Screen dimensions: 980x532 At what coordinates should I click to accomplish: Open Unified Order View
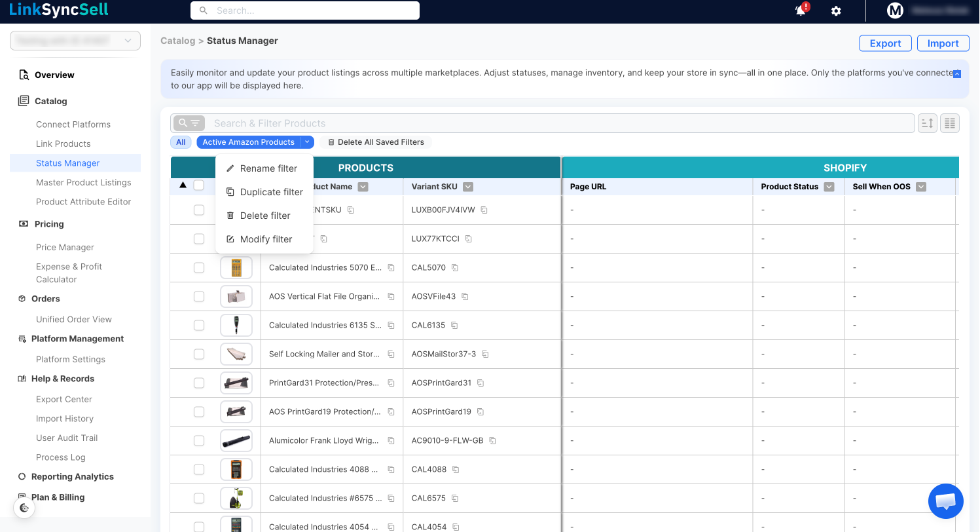pos(74,319)
